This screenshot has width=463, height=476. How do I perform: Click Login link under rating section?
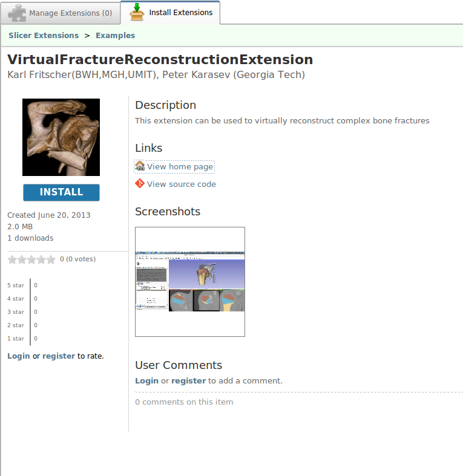click(18, 356)
